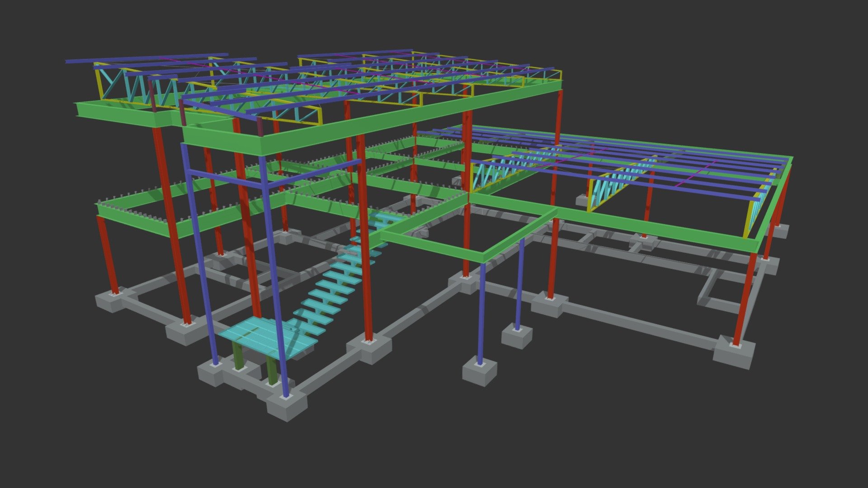
Task: Click the far-right gray footing under red column
Action: coord(734,353)
